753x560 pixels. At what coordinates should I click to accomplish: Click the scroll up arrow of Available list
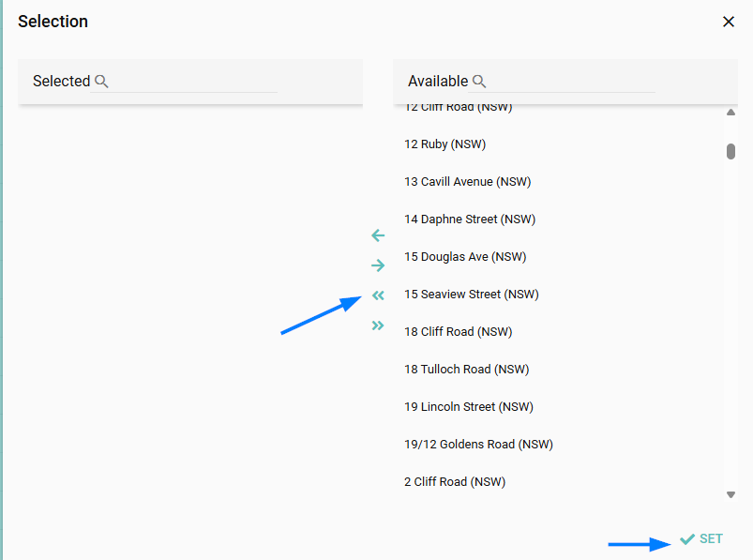click(730, 113)
